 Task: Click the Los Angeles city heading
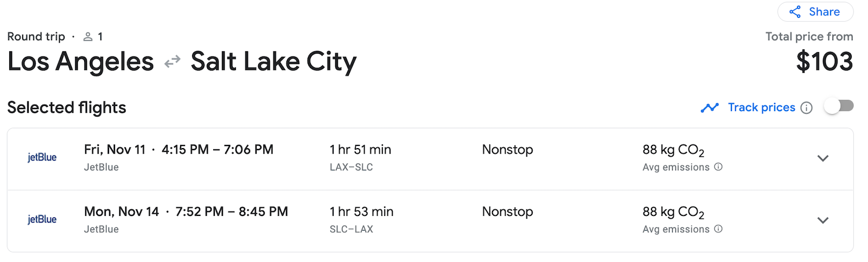81,61
